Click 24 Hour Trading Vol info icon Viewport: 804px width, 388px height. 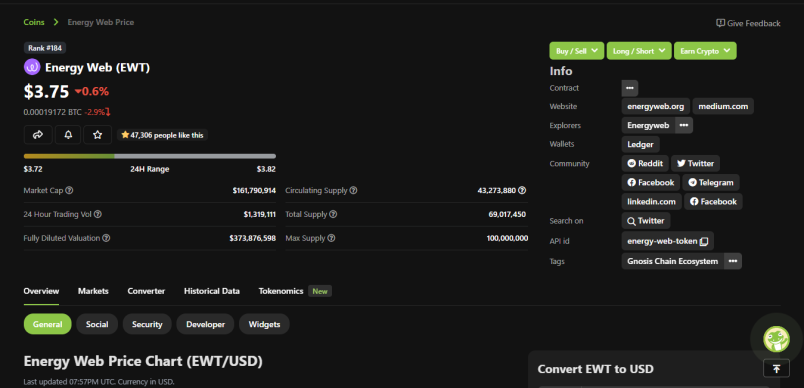pos(97,214)
